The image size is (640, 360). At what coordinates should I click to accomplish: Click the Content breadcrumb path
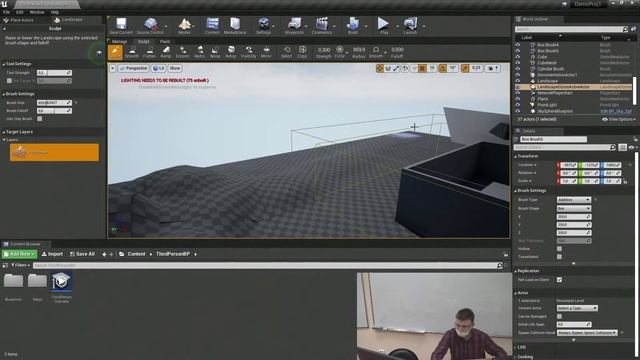point(136,254)
